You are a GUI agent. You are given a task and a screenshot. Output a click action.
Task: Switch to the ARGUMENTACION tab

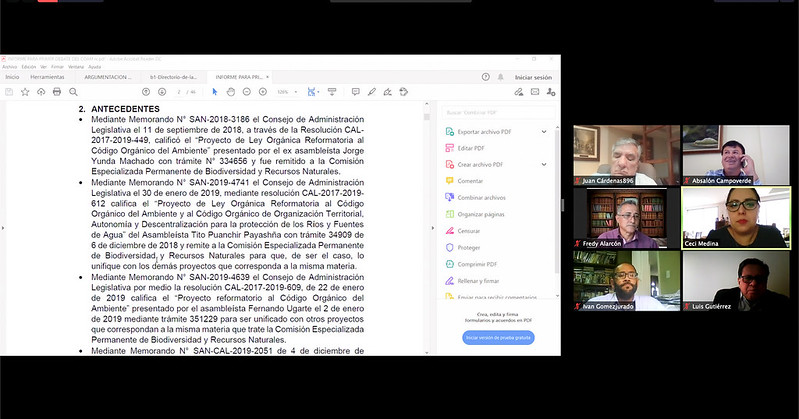(108, 77)
